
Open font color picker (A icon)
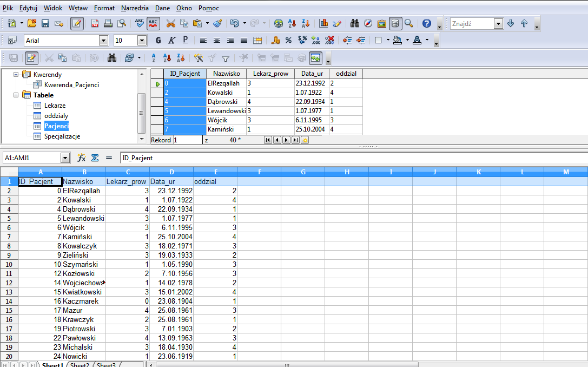417,40
